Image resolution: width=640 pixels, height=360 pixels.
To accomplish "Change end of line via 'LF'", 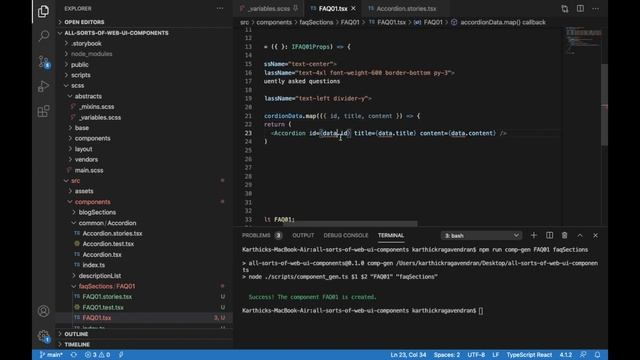I will pyautogui.click(x=496, y=355).
